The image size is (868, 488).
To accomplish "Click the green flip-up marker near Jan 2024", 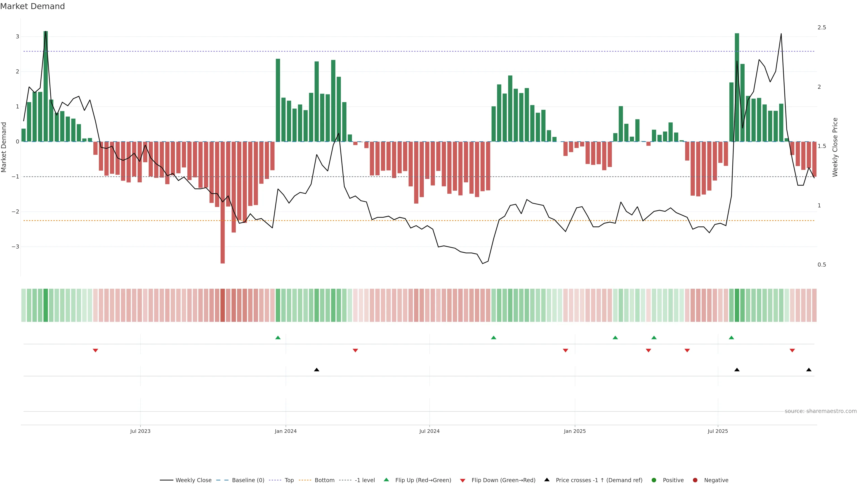I will point(278,338).
